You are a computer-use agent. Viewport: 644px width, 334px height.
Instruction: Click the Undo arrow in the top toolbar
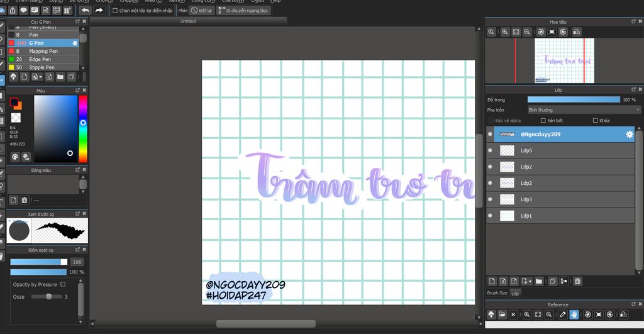[86, 10]
